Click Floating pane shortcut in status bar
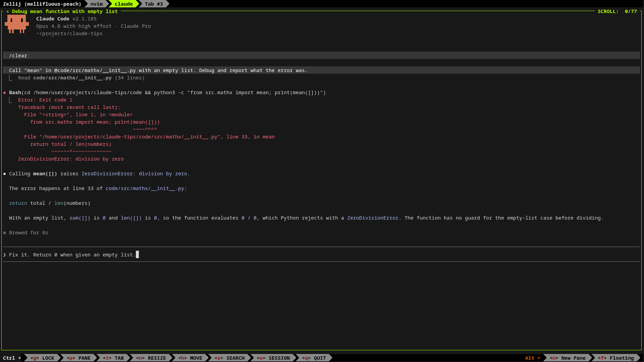Image resolution: width=644 pixels, height=362 pixels. click(x=616, y=358)
